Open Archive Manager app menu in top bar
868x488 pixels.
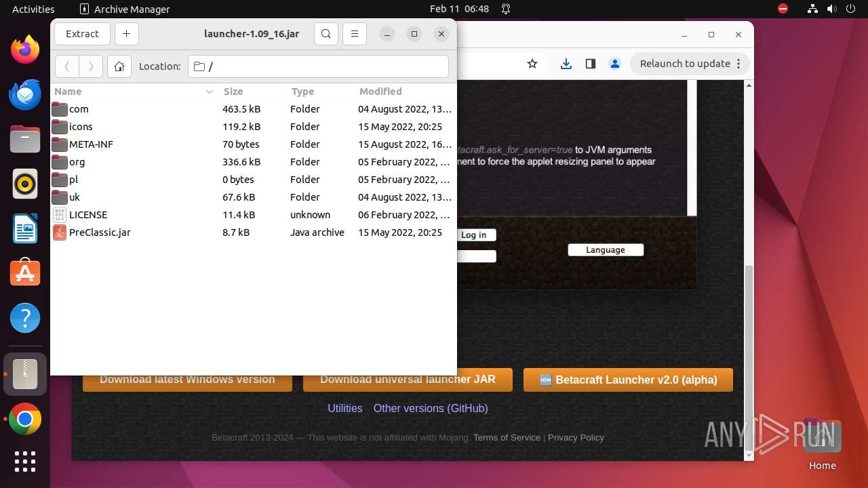[x=125, y=9]
